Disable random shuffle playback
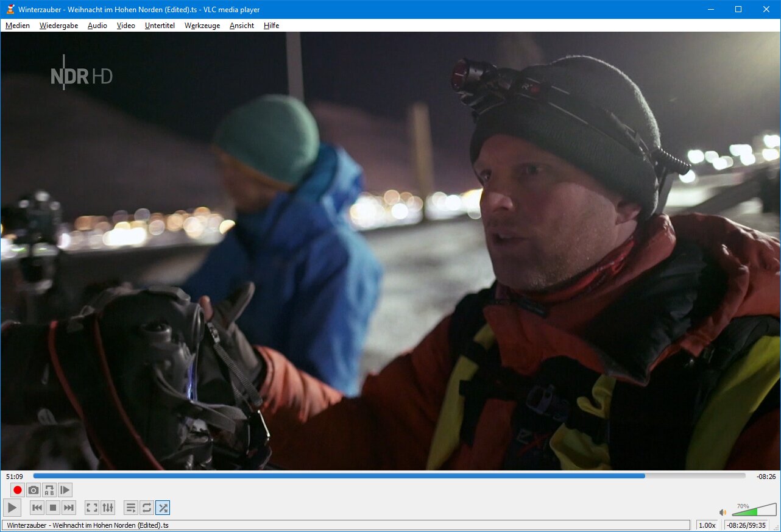The width and height of the screenshot is (781, 532). [x=163, y=508]
